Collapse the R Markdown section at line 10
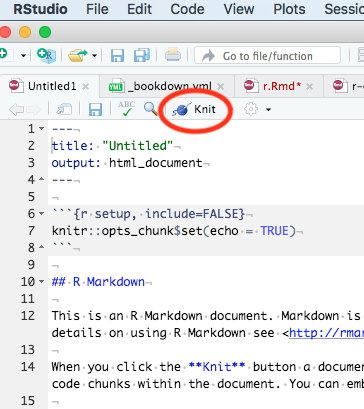The height and width of the screenshot is (409, 364). pos(41,281)
